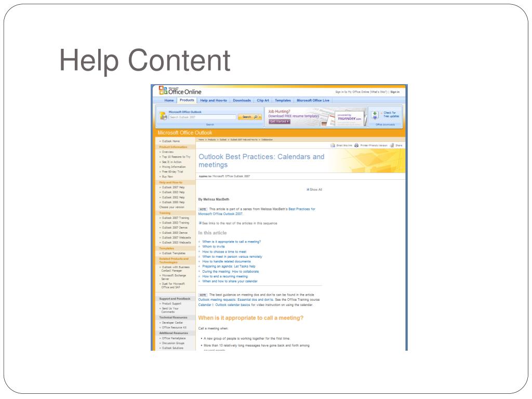
Task: Click Best Practices for Microsoft Office Outlook link
Action: click(x=257, y=211)
